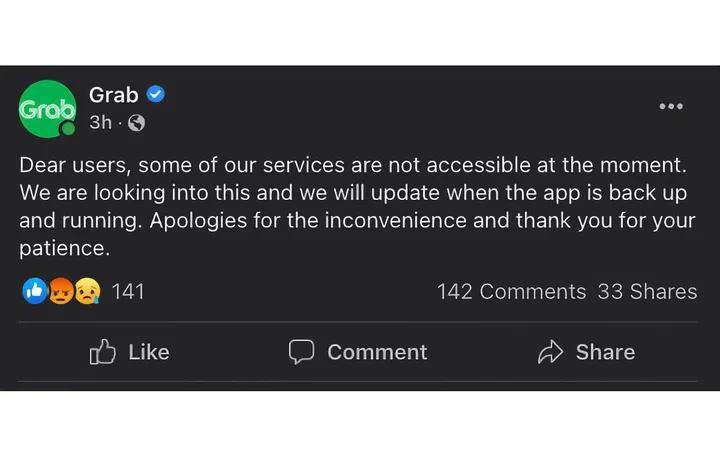Screen dimensions: 720x456
Task: Click the globe public audience icon
Action: pyautogui.click(x=136, y=123)
